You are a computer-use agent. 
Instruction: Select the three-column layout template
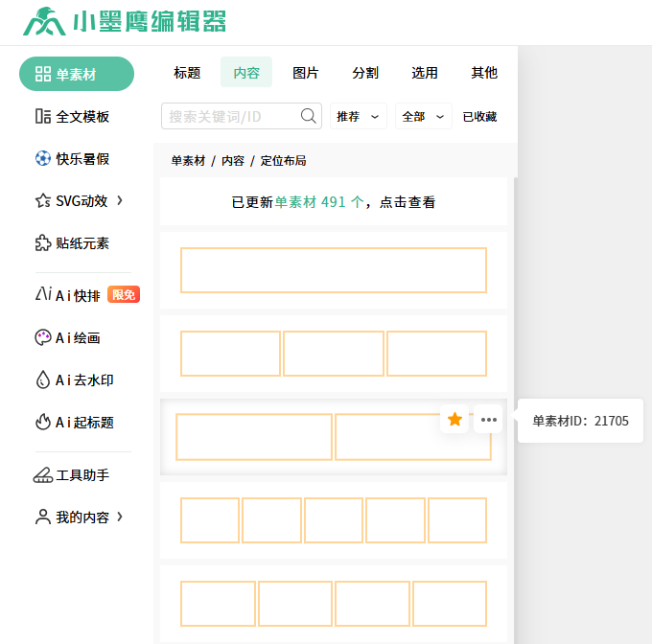click(x=334, y=354)
